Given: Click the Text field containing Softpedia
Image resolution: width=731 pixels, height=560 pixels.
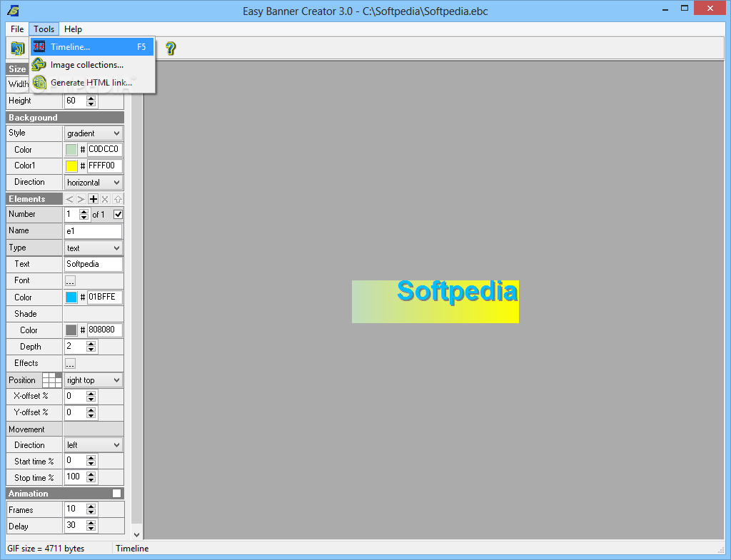Looking at the screenshot, I should [x=94, y=264].
